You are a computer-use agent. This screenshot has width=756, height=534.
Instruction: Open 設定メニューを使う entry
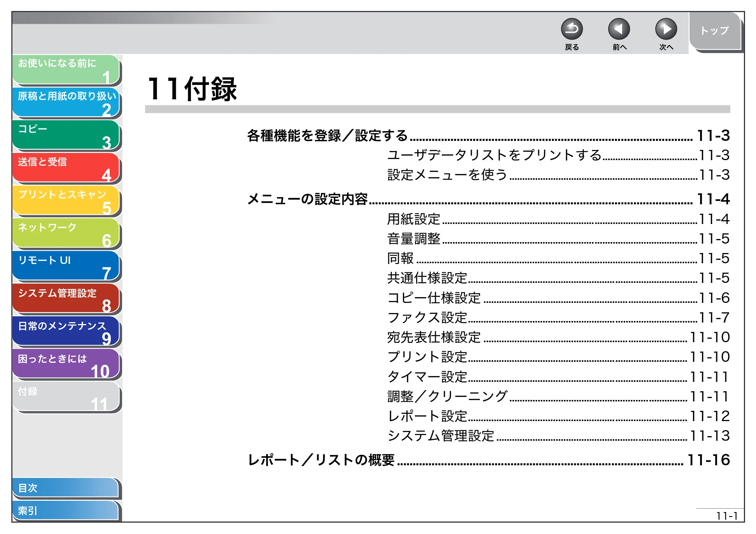coord(558,175)
